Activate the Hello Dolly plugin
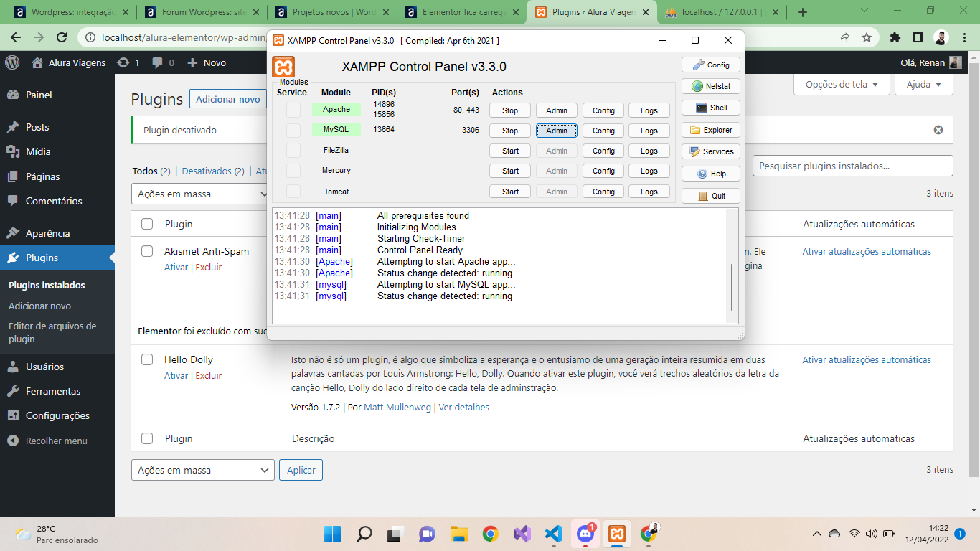 (176, 375)
